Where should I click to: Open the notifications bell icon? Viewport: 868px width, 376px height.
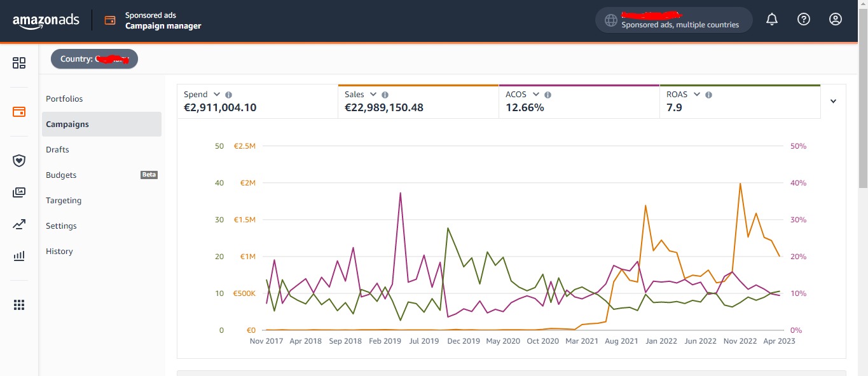pyautogui.click(x=772, y=20)
